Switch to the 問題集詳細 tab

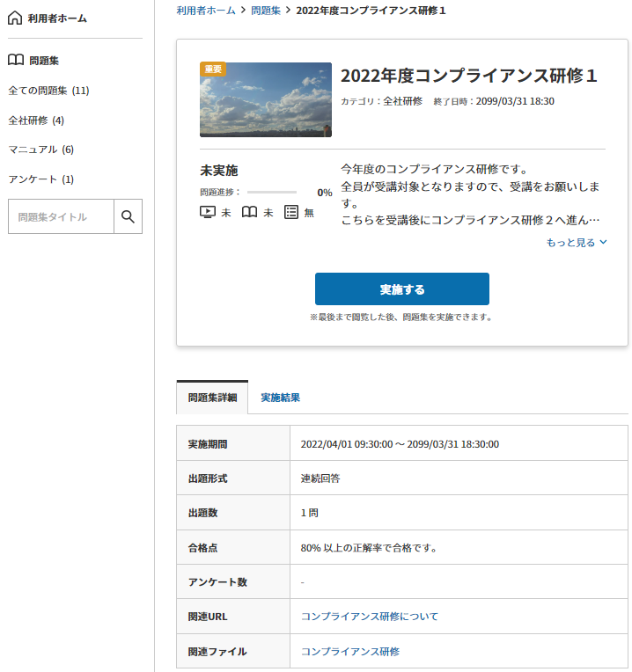212,398
